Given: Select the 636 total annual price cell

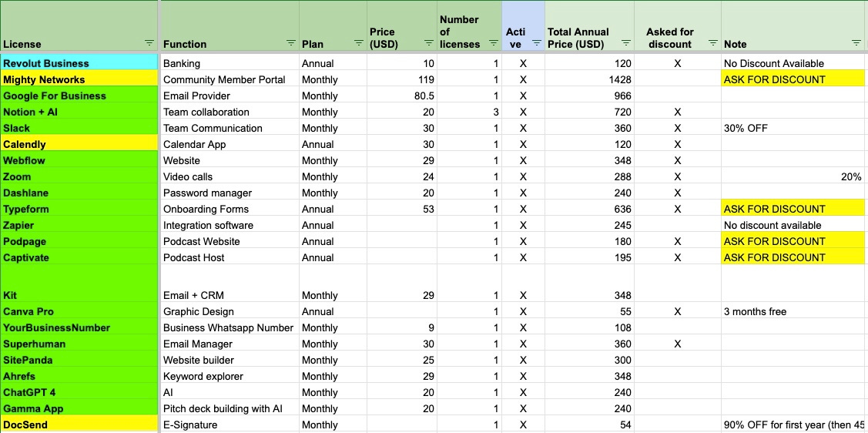Looking at the screenshot, I should point(589,209).
